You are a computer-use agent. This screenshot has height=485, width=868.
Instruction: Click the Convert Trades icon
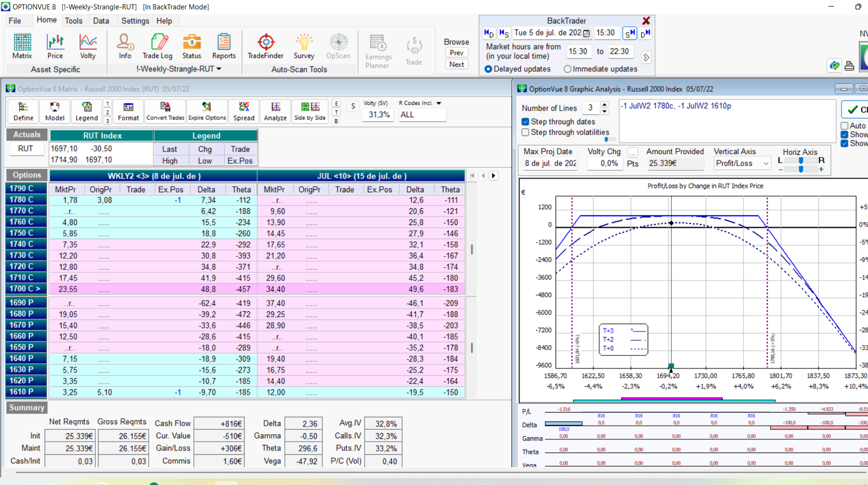coord(165,111)
